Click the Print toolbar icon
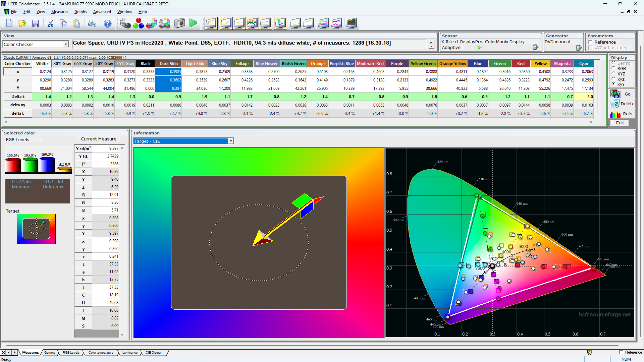This screenshot has width=644, height=362. point(92,23)
